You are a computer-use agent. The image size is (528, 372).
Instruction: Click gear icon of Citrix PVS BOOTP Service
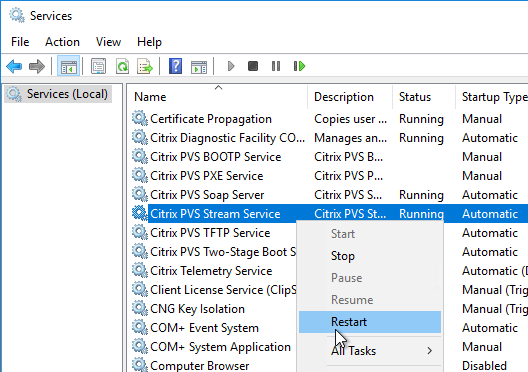(139, 157)
